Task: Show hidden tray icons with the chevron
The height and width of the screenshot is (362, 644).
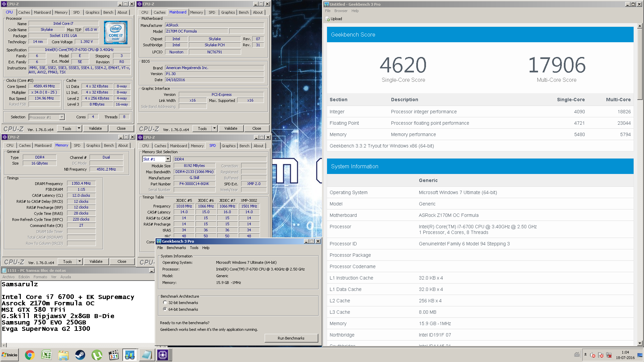Action: (585, 355)
